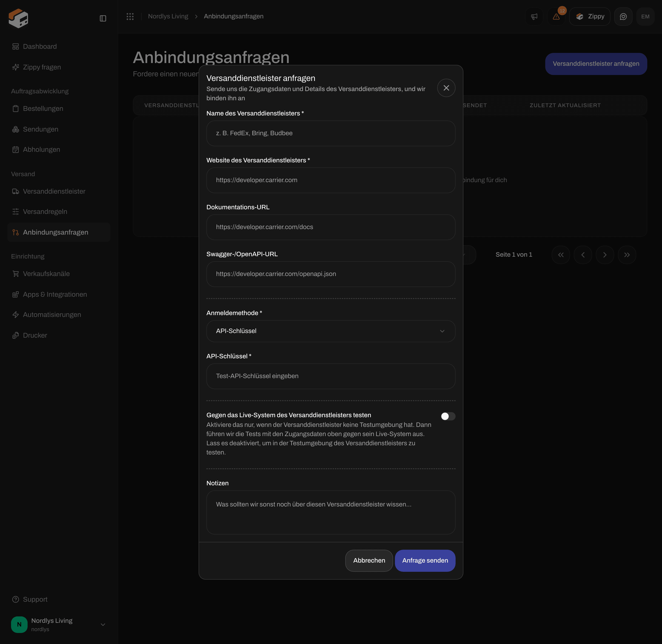Screen dimensions: 662x644
Task: Open Dashboard in the sidebar
Action: pos(59,46)
